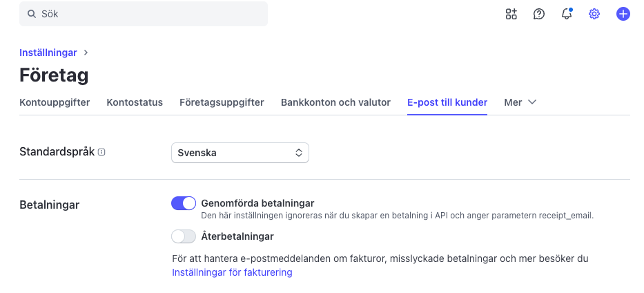Select the E-post till kunder tab
The width and height of the screenshot is (644, 293).
pos(447,102)
